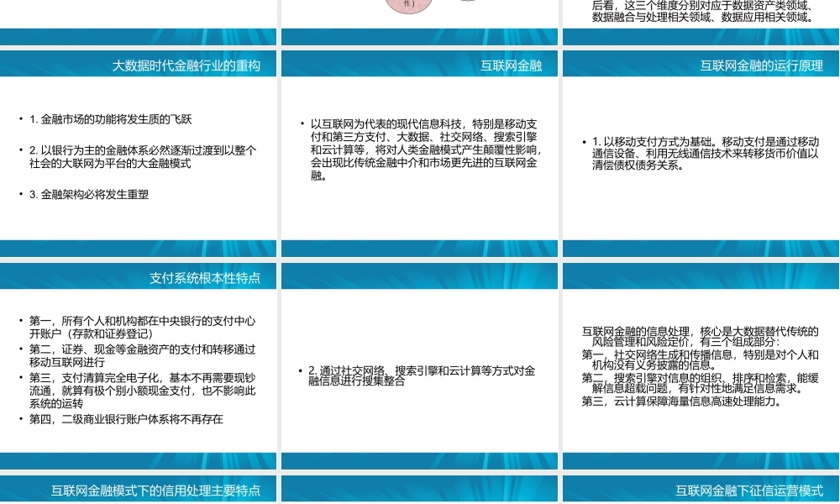Click the paragraph mentioning 移动支付和第三方支付
This screenshot has width=840, height=504.
[420, 151]
